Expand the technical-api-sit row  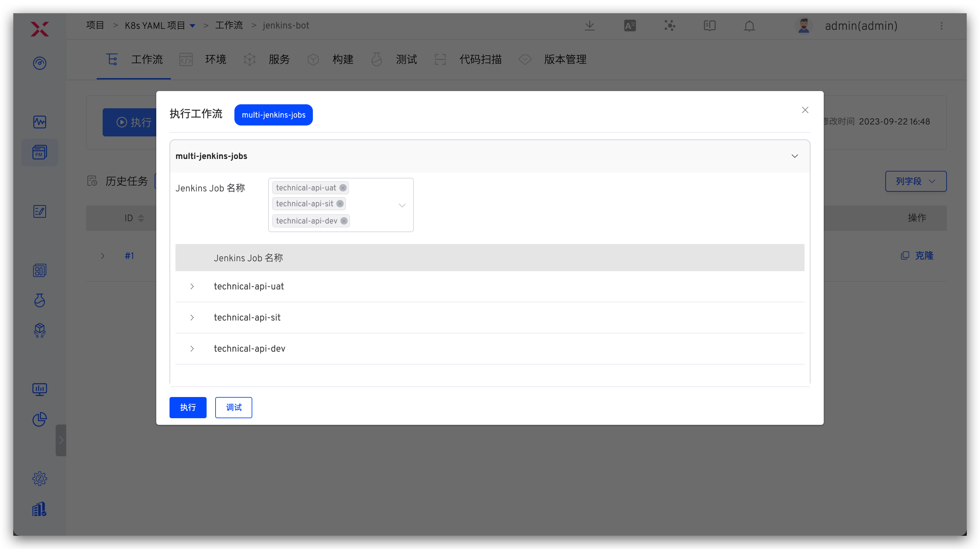pyautogui.click(x=192, y=318)
